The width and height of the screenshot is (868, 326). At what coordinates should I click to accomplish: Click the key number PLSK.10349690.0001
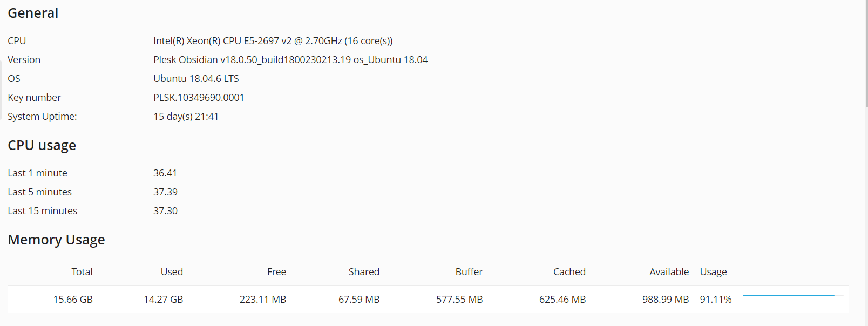[199, 98]
